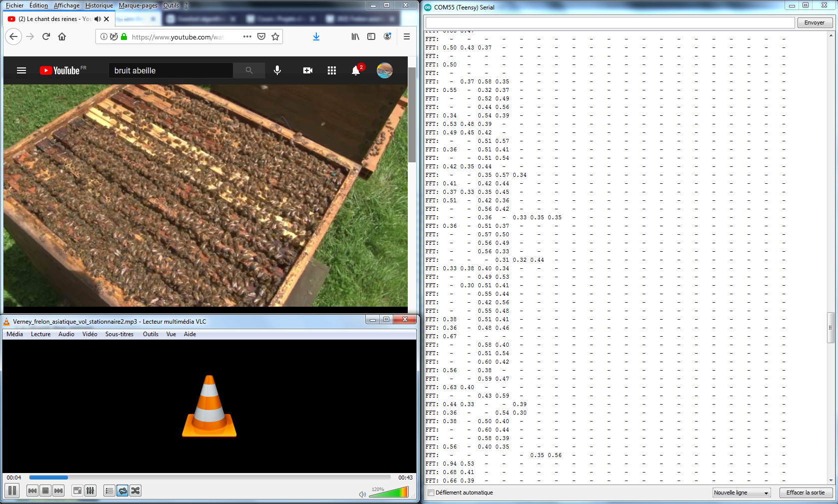Enable the Défilement automatique checkbox
The width and height of the screenshot is (838, 504).
pos(431,493)
